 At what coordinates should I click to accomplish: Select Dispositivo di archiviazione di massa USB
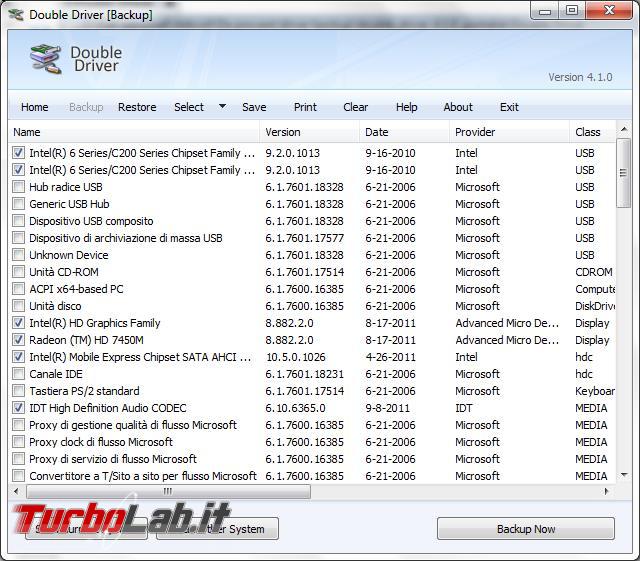click(126, 238)
